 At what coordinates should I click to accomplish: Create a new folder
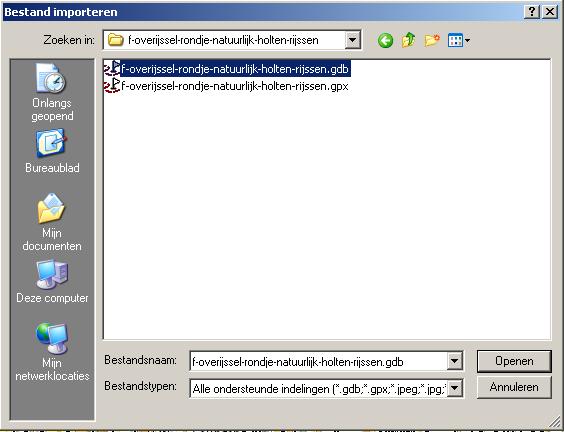432,40
